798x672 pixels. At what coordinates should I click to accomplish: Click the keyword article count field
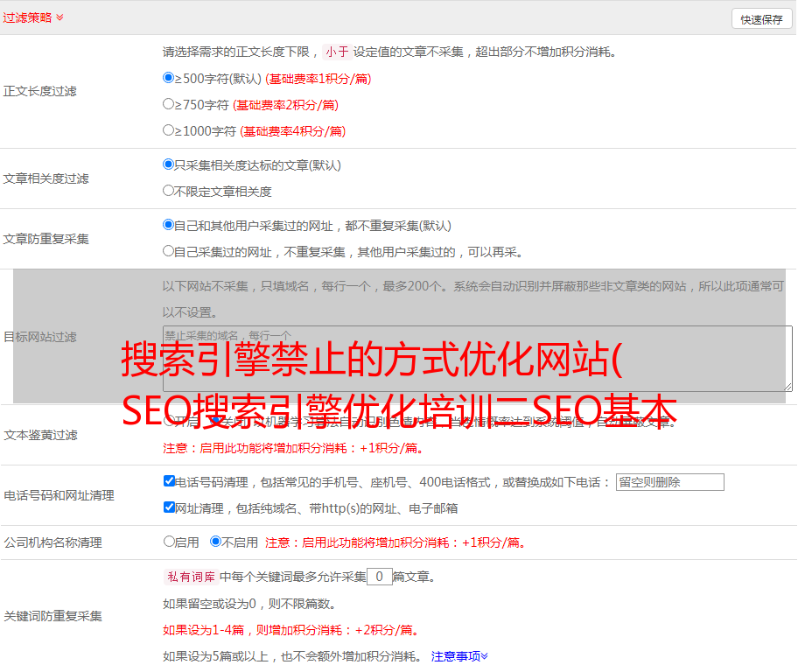click(x=379, y=577)
